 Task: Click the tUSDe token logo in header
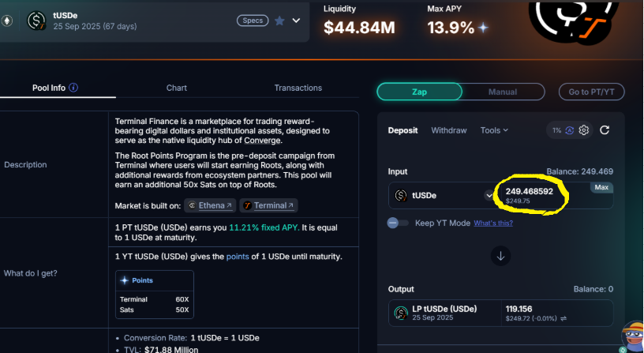(36, 21)
